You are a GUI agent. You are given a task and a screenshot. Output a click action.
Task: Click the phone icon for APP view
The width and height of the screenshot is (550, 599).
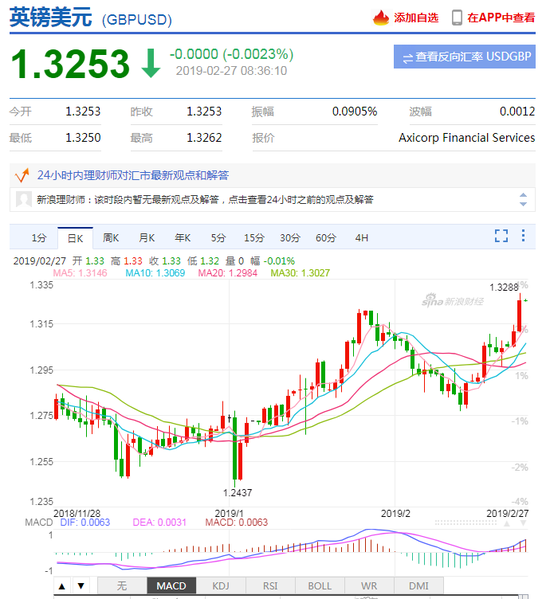(456, 18)
